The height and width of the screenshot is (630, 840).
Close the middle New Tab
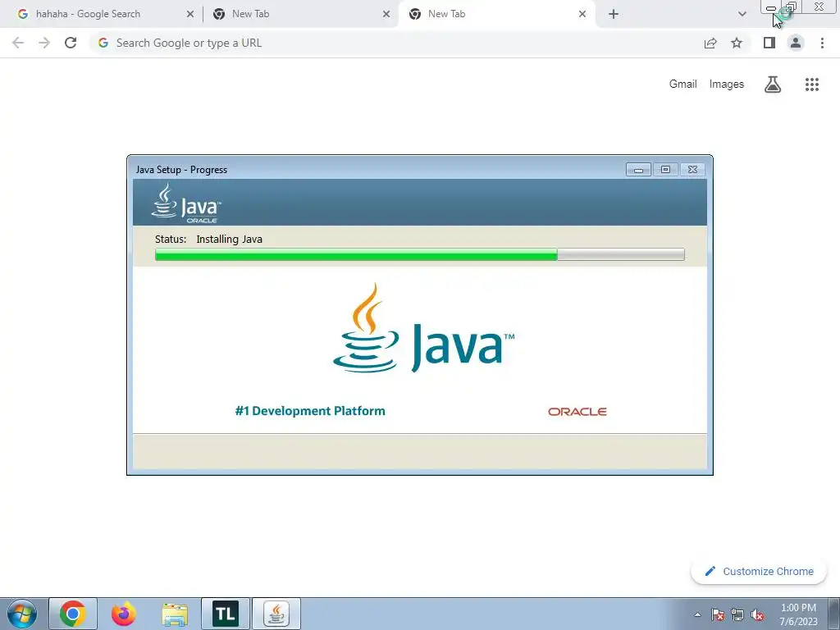tap(386, 15)
